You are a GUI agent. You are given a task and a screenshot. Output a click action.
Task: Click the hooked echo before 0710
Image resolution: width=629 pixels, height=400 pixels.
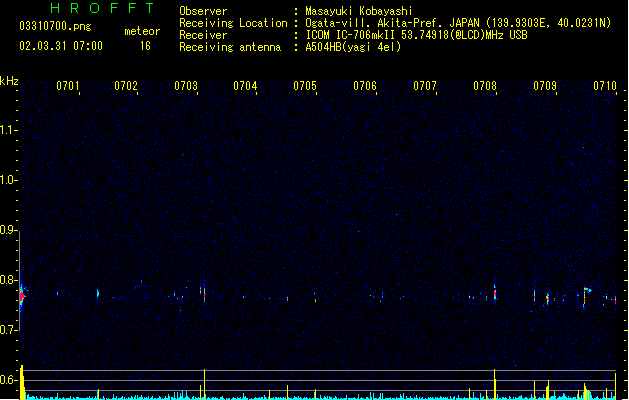click(586, 295)
